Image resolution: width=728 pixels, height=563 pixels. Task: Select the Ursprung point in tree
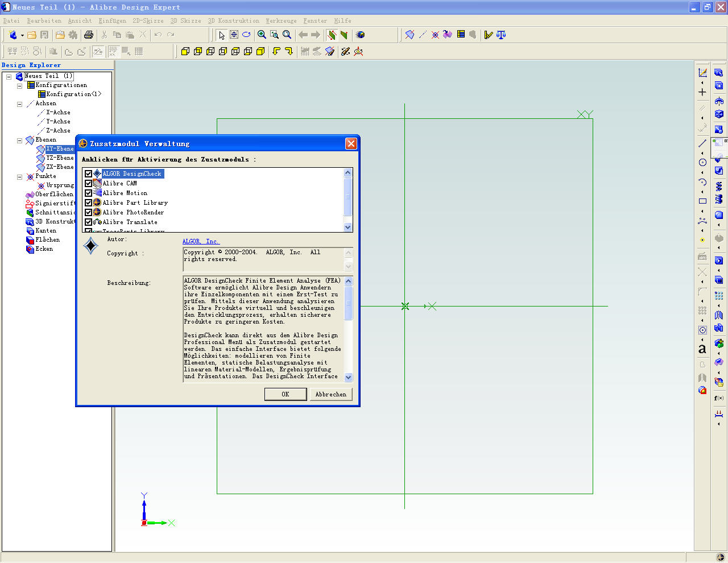click(60, 185)
